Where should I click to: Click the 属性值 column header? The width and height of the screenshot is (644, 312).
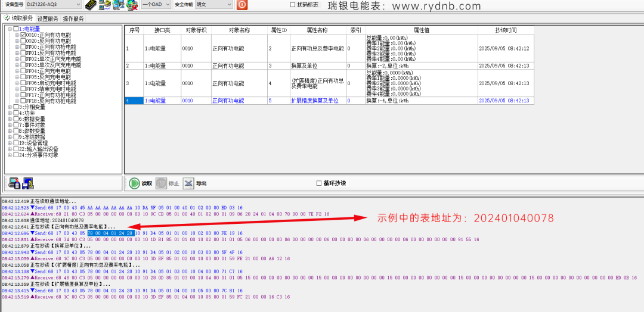coord(422,30)
